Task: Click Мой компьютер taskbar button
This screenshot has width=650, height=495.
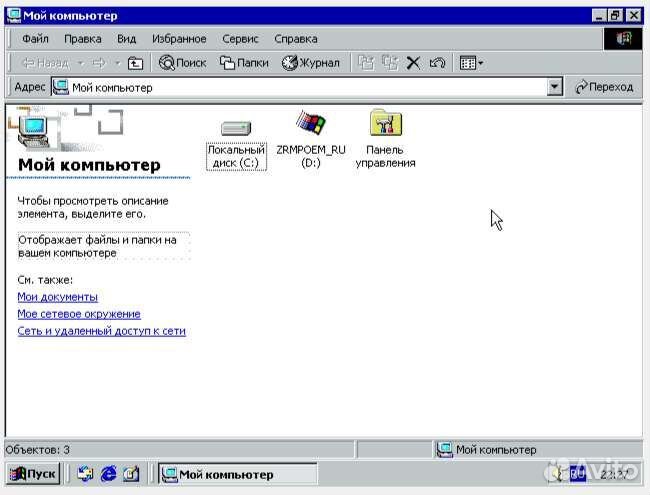Action: (x=238, y=474)
